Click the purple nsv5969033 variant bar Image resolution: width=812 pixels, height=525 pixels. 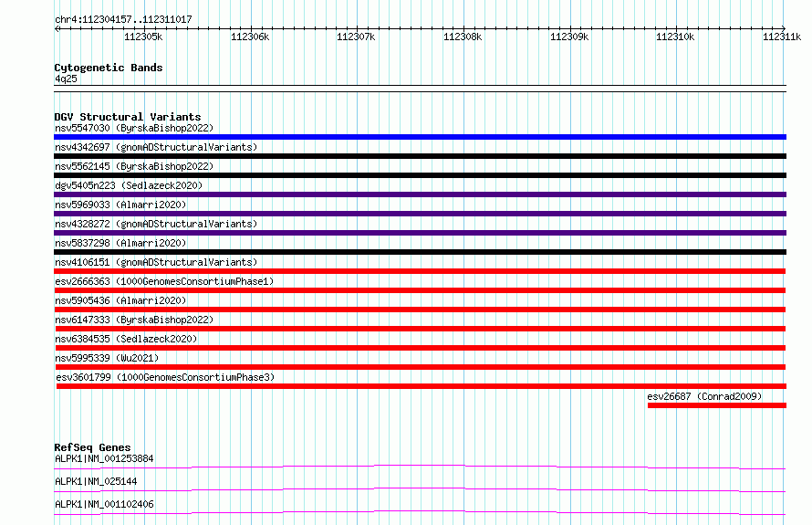(420, 214)
